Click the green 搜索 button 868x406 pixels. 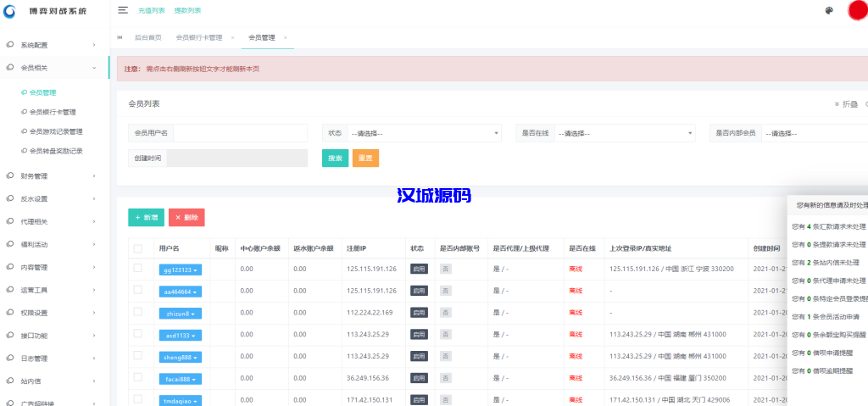tap(335, 158)
